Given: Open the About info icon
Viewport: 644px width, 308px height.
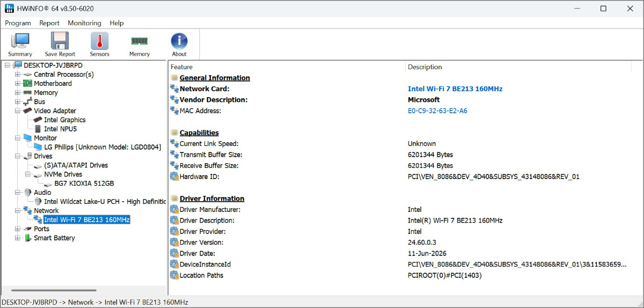Looking at the screenshot, I should point(179,41).
